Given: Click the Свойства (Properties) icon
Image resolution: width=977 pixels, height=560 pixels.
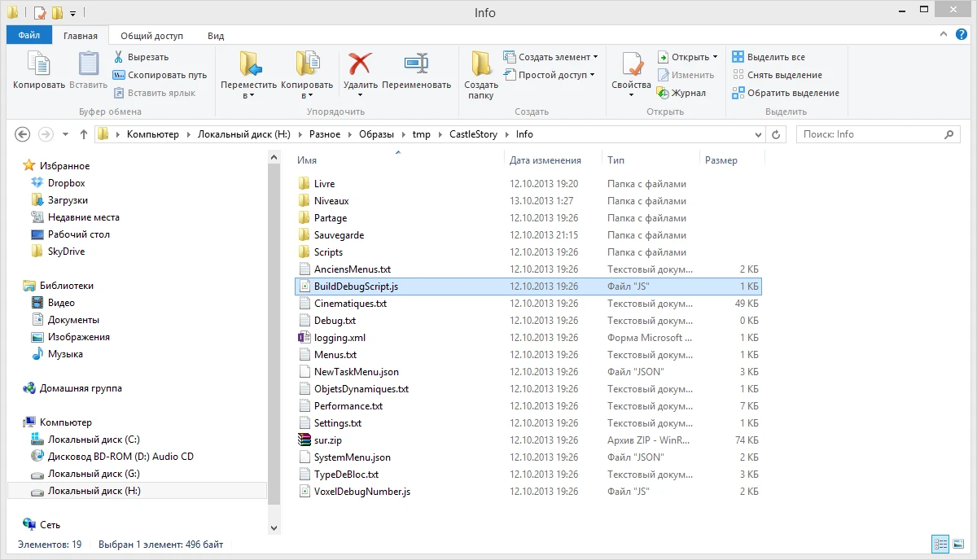Looking at the screenshot, I should tap(631, 65).
